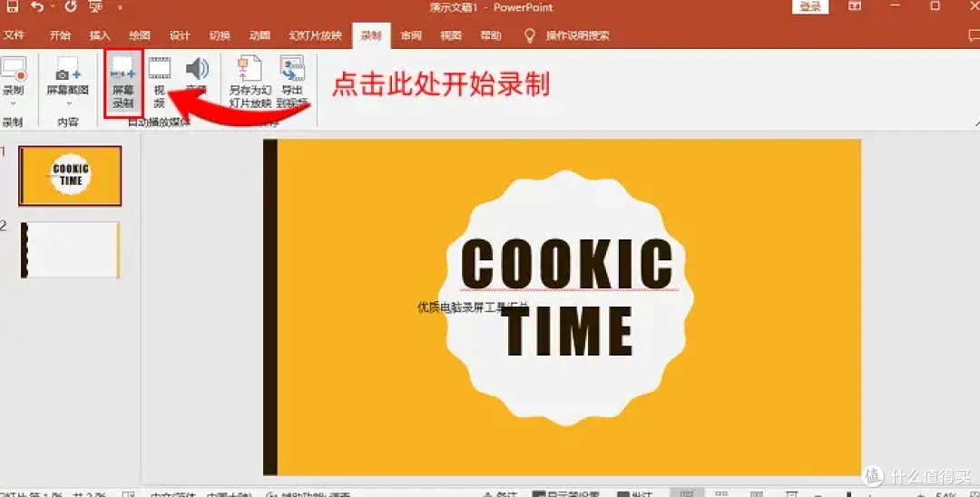Click the TIME text on the slide
This screenshot has height=497, width=980.
click(569, 332)
